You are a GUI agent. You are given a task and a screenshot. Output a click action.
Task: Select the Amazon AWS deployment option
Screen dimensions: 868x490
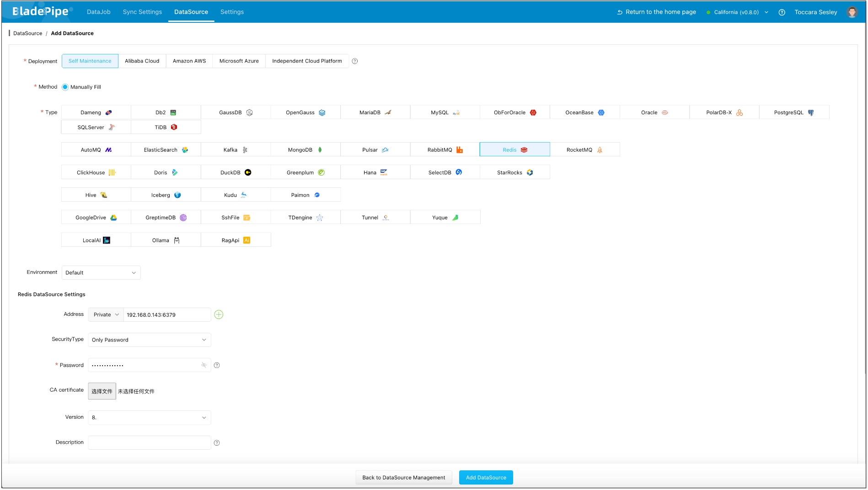click(x=189, y=61)
